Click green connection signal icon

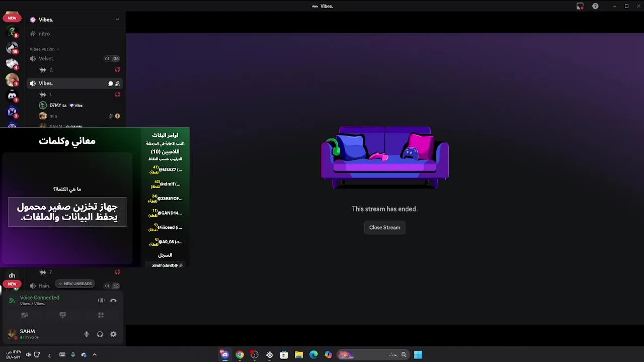point(12,301)
